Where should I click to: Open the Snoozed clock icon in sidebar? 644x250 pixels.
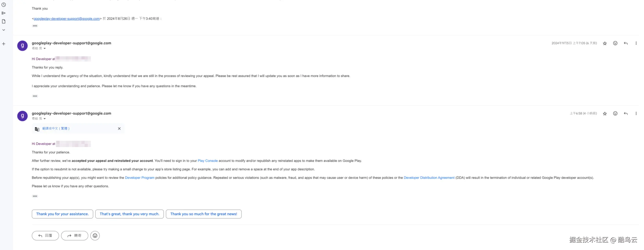point(4,5)
